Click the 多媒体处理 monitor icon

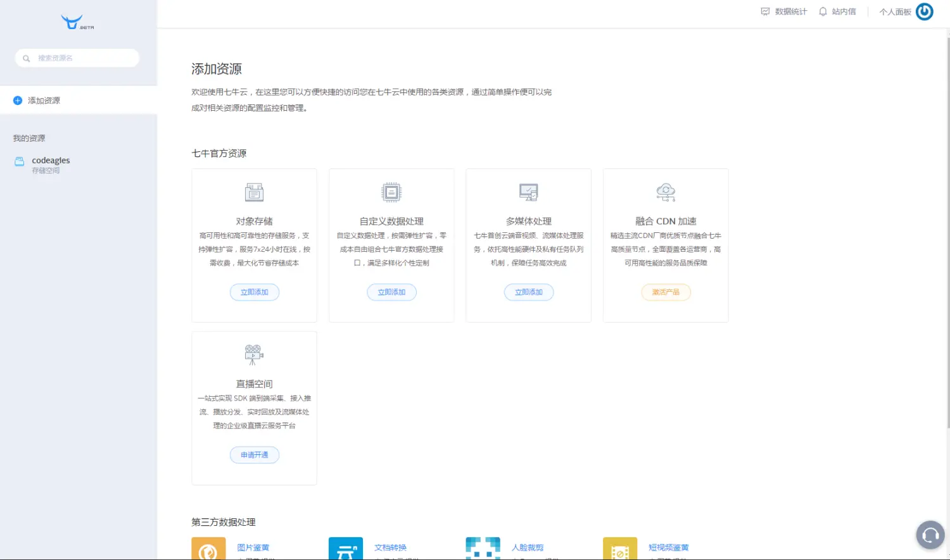[x=529, y=192]
